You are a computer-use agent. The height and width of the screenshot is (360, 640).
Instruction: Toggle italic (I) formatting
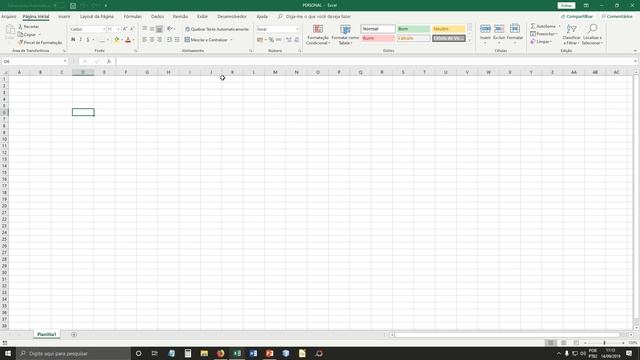[80, 40]
